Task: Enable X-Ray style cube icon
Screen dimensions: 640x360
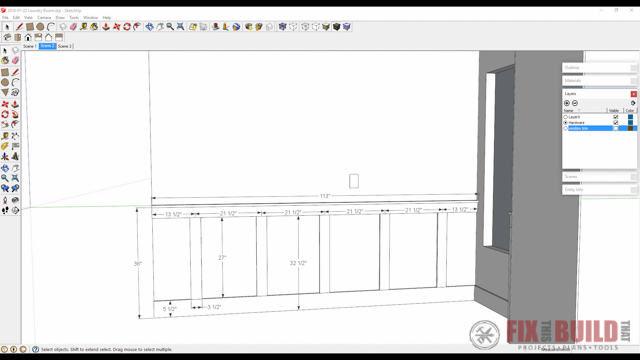Action: [x=282, y=27]
